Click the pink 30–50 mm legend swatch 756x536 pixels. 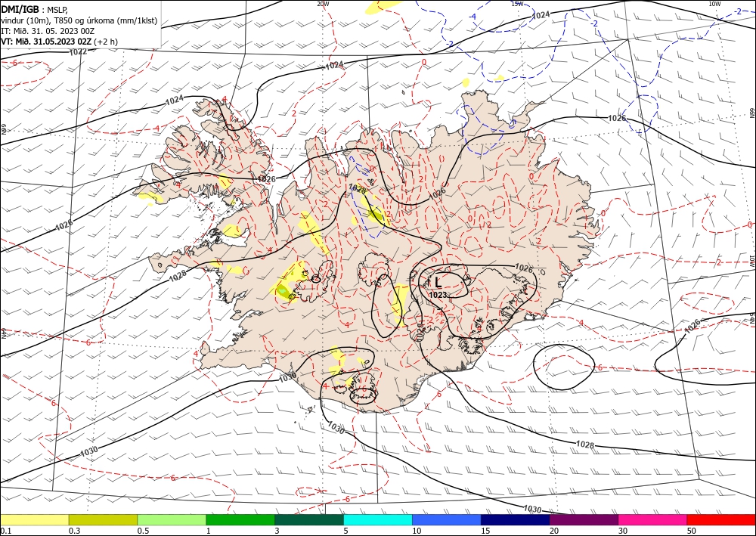point(652,519)
